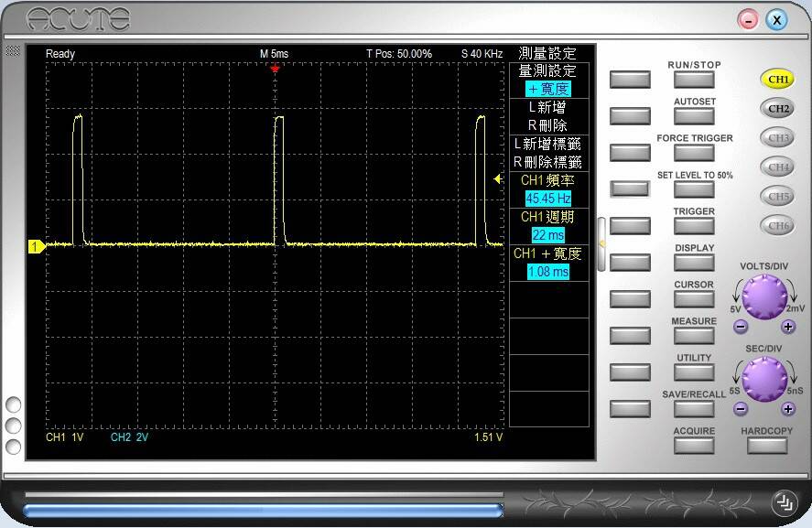
Task: Open the CURSOR menu button
Action: coord(694,299)
